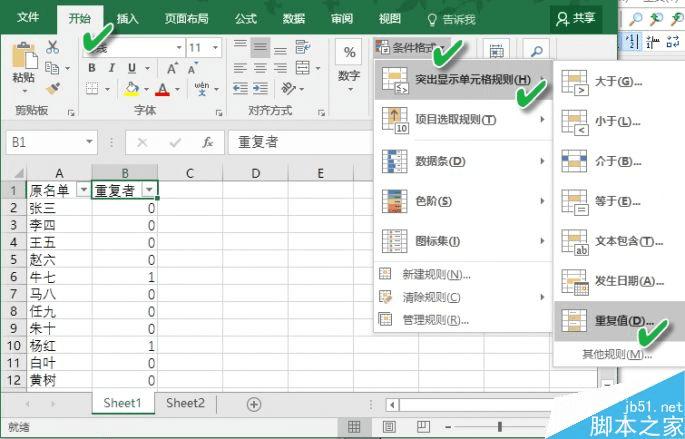Open the 条件格式 conditional formatting dropdown
Screen dimensions: 685x439
pos(411,47)
